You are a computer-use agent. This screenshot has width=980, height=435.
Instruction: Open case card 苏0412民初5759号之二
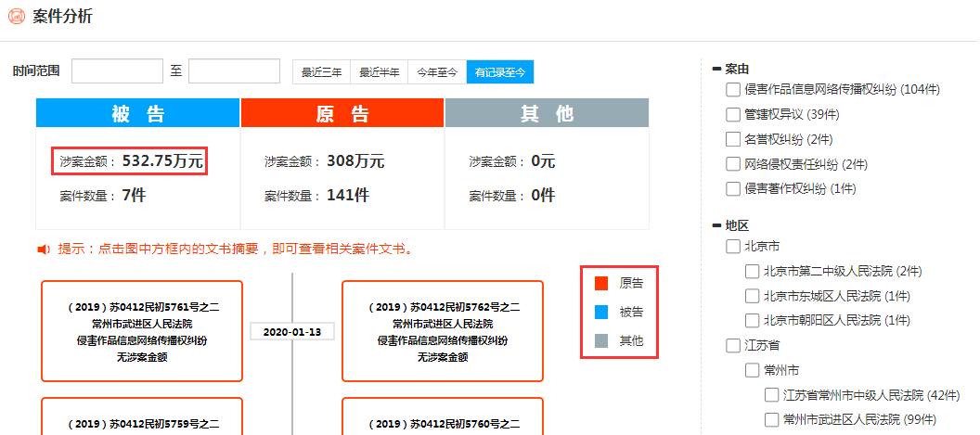click(x=142, y=416)
